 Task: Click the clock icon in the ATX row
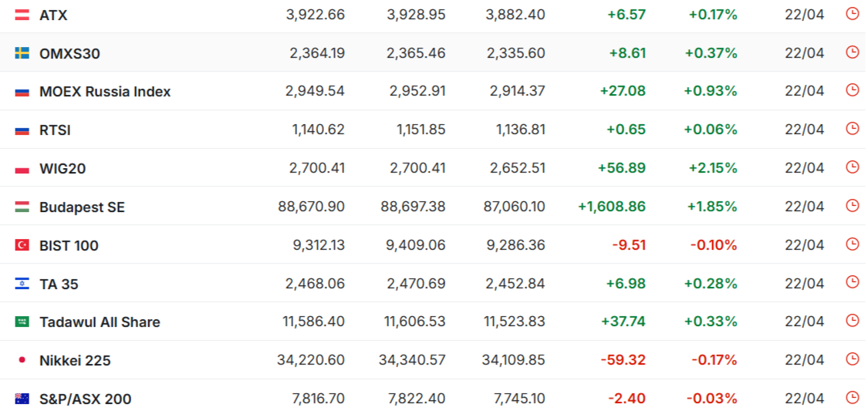click(852, 14)
